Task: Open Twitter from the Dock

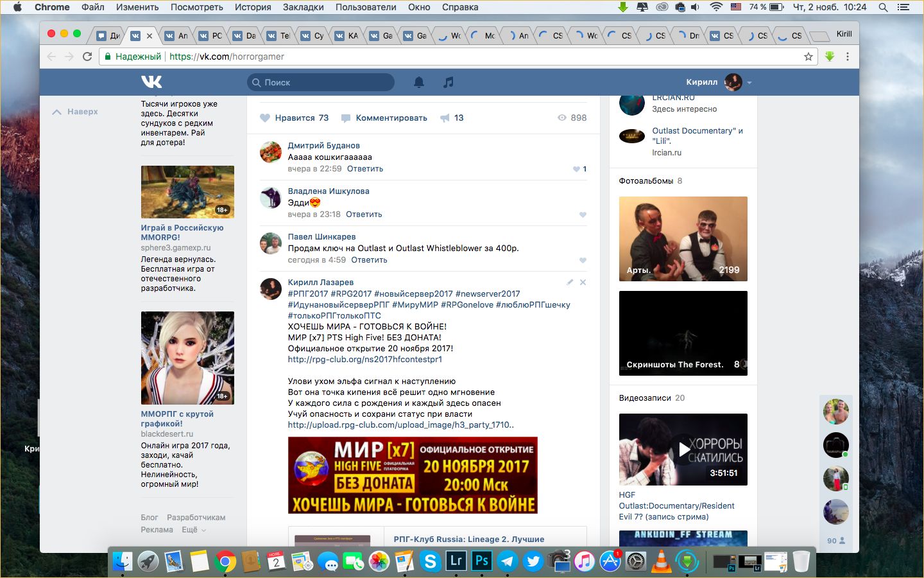Action: (x=533, y=561)
